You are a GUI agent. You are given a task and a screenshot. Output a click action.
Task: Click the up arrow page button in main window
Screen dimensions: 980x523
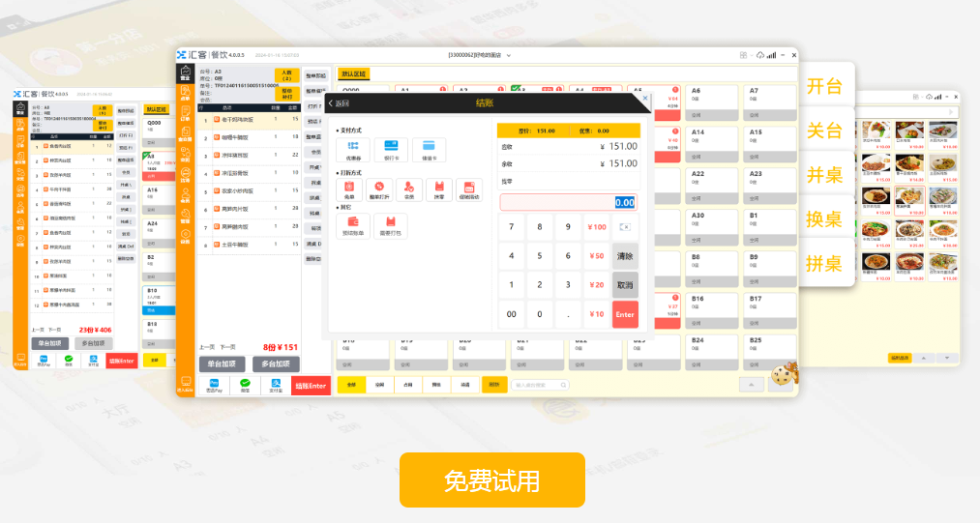click(x=752, y=385)
